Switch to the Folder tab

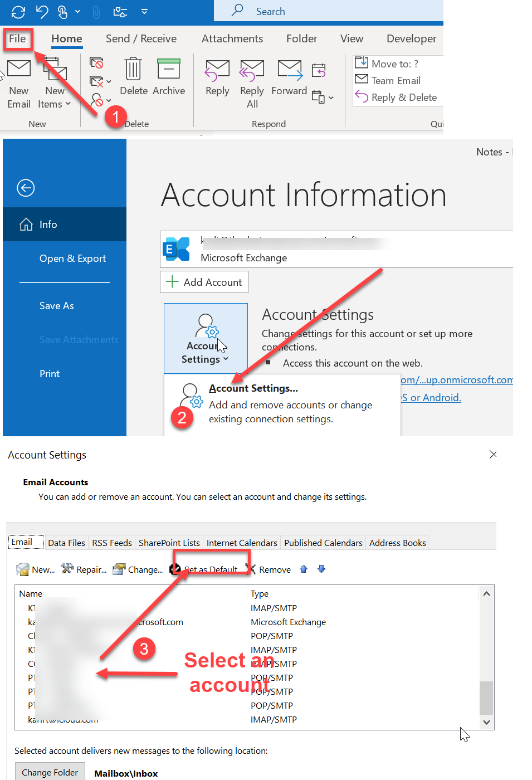click(x=302, y=38)
